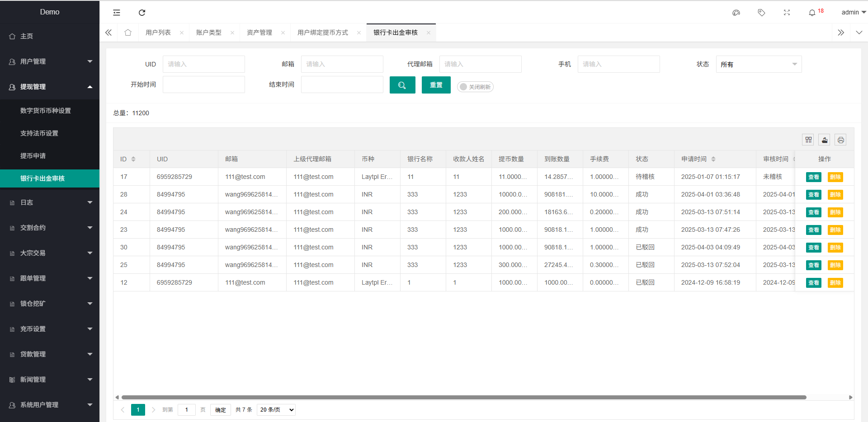868x422 pixels.
Task: Open the 20 条/页 page size dropdown
Action: [x=276, y=410]
